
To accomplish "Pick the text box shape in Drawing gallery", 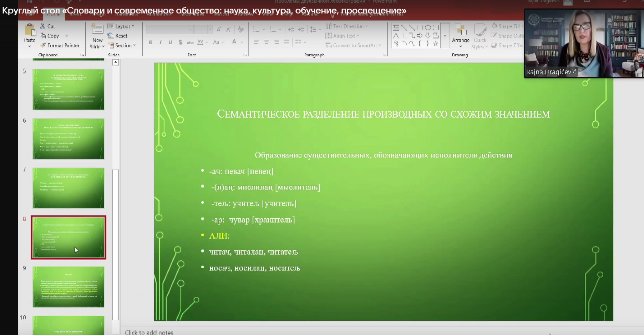I will [x=396, y=27].
